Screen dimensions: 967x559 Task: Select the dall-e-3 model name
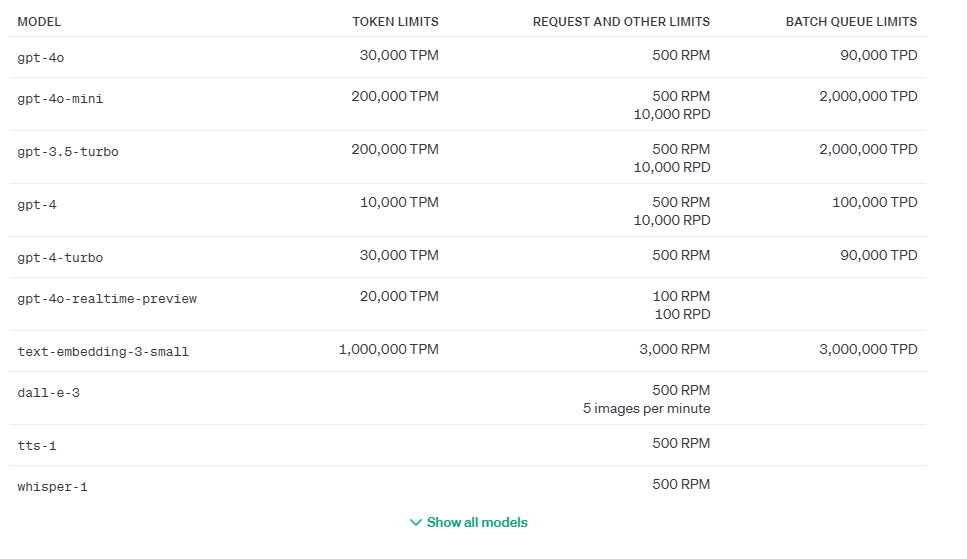pos(48,393)
